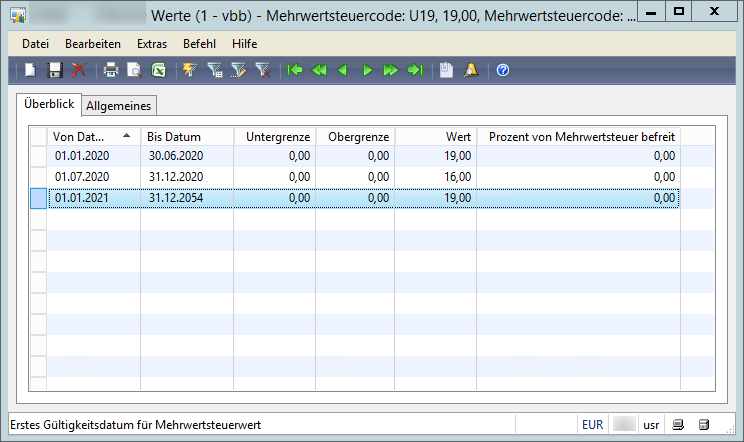Click Prozent von Mehrwertsteuer befreit header
744x442 pixels.
point(578,137)
